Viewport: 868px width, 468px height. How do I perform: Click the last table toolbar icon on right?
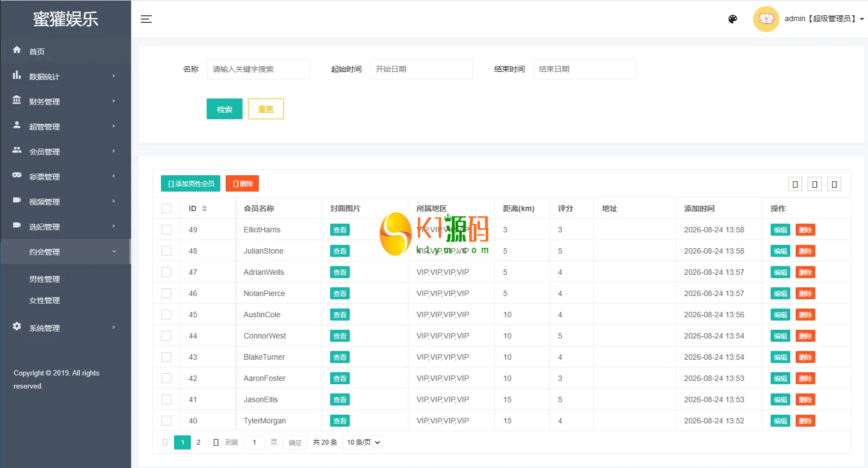click(x=834, y=184)
